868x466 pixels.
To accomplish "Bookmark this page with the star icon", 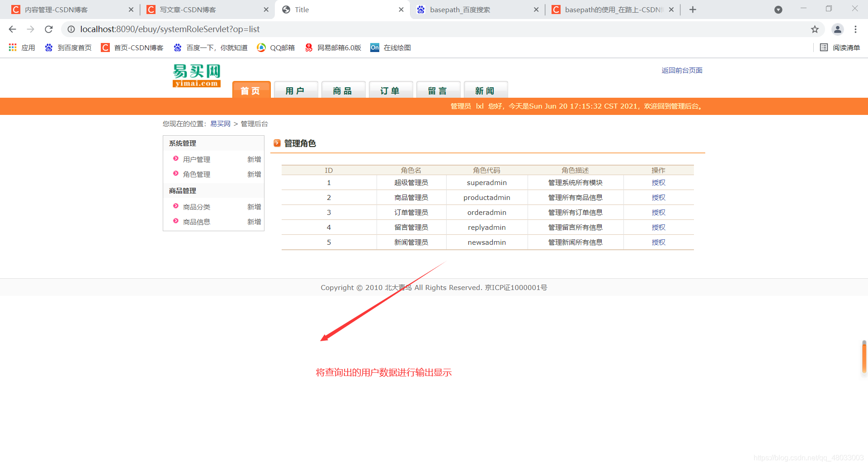I will pos(815,29).
